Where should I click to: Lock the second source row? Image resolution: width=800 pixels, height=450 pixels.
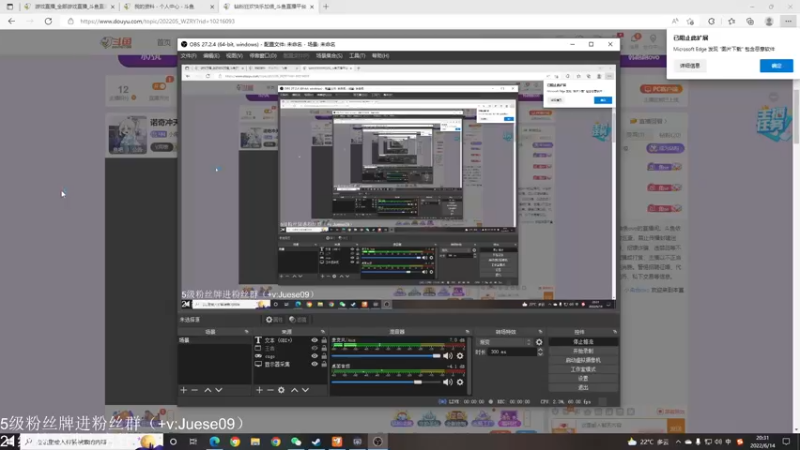tap(324, 348)
